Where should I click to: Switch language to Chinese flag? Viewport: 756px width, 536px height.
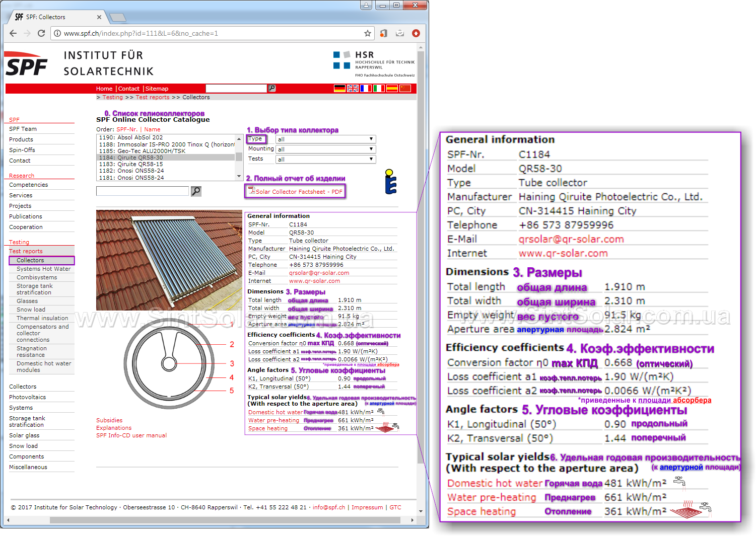click(x=405, y=88)
